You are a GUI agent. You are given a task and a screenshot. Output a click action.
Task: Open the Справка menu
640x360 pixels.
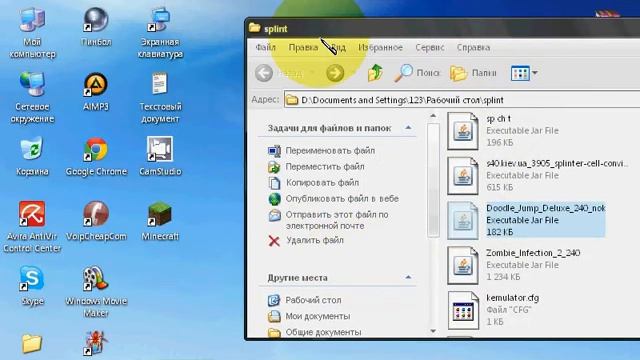point(473,47)
